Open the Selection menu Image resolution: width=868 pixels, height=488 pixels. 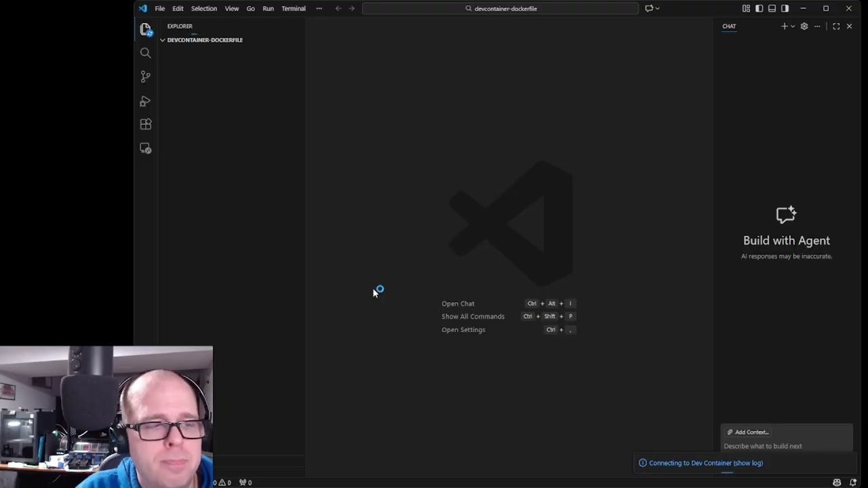pyautogui.click(x=204, y=8)
